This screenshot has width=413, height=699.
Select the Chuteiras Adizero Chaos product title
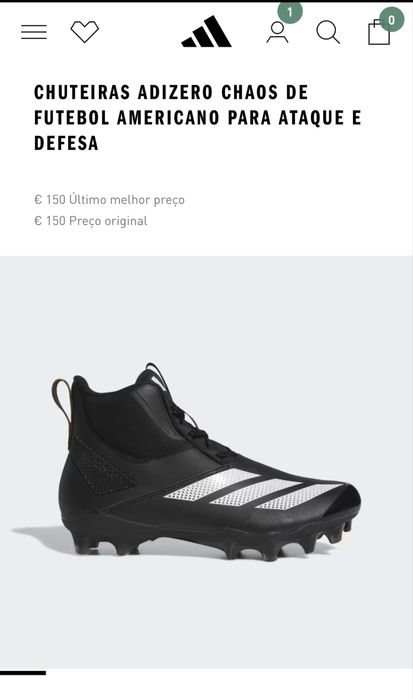pyautogui.click(x=198, y=118)
